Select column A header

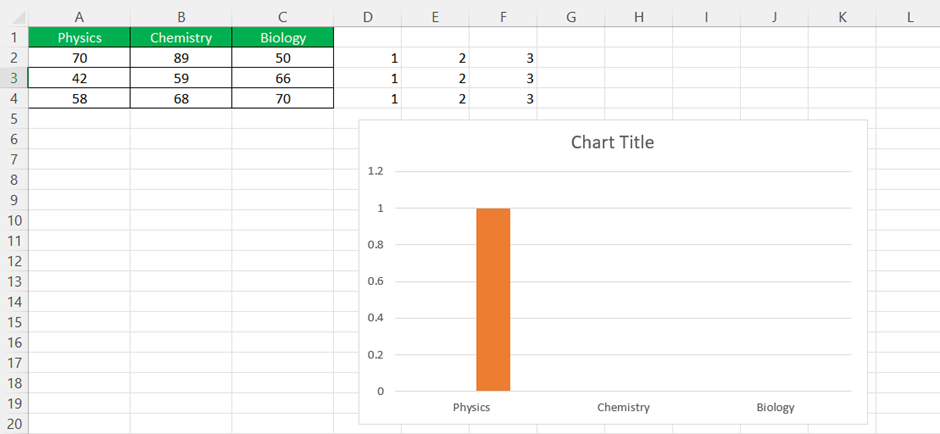(79, 17)
